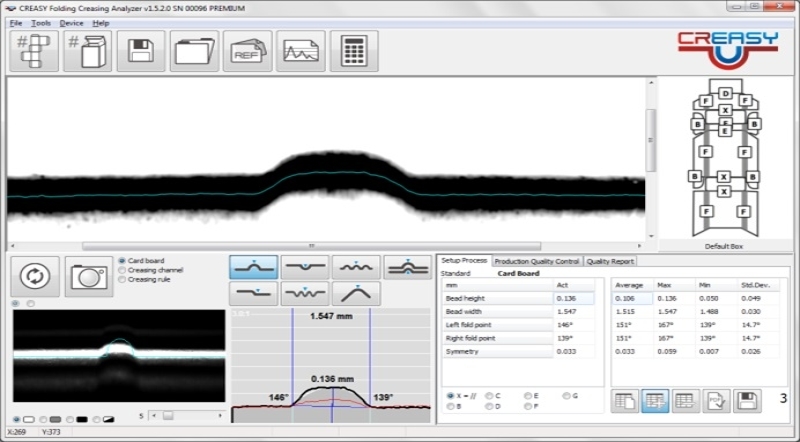The image size is (800, 442).
Task: Click the camera capture button
Action: click(x=89, y=276)
